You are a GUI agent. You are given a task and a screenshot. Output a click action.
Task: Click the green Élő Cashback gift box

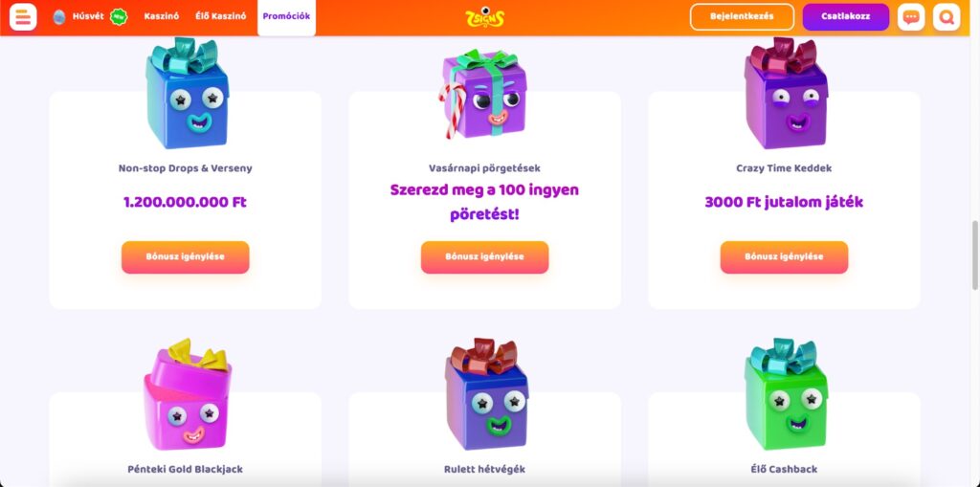click(786, 394)
